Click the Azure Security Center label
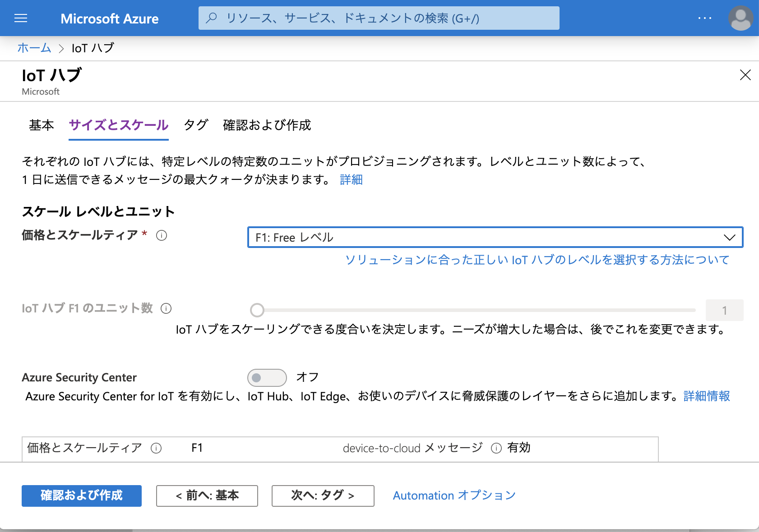Image resolution: width=759 pixels, height=532 pixels. (x=79, y=377)
